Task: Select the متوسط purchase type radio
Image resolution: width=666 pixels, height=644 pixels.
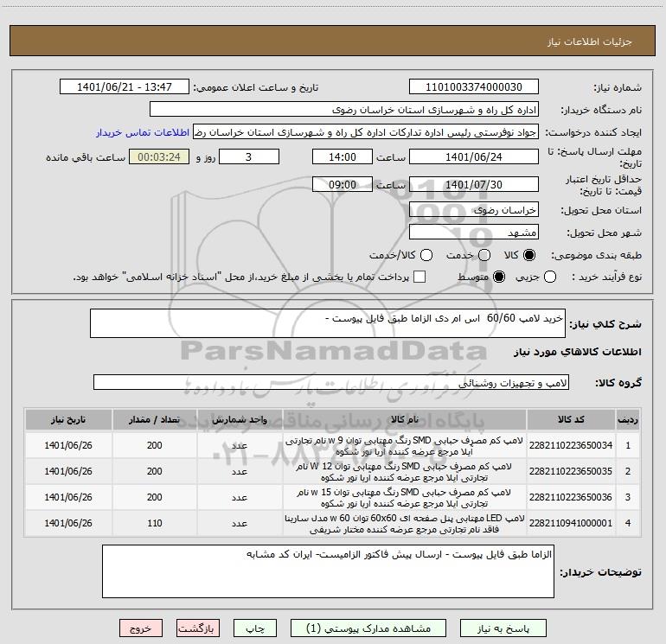Action: click(x=499, y=277)
